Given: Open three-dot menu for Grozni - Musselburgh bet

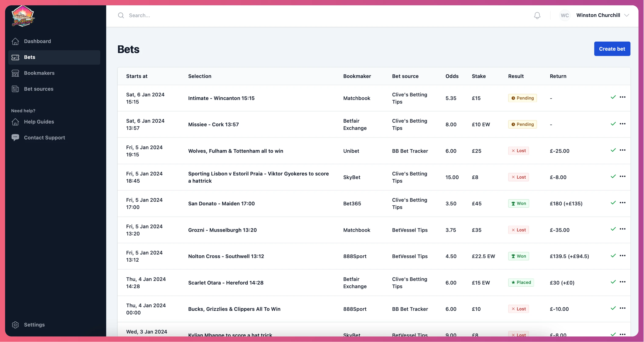Looking at the screenshot, I should click(623, 229).
